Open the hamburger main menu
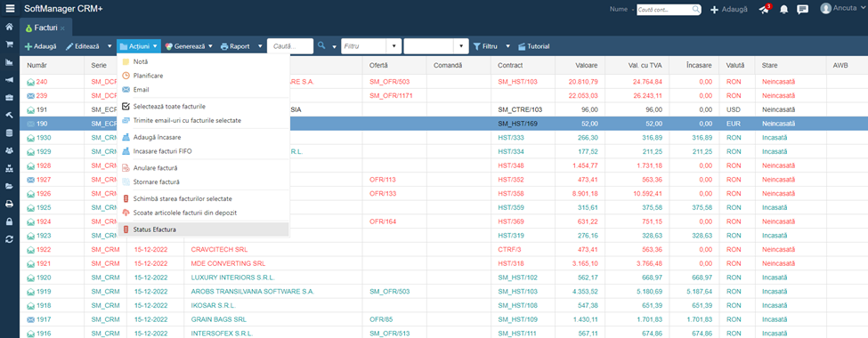 click(10, 9)
